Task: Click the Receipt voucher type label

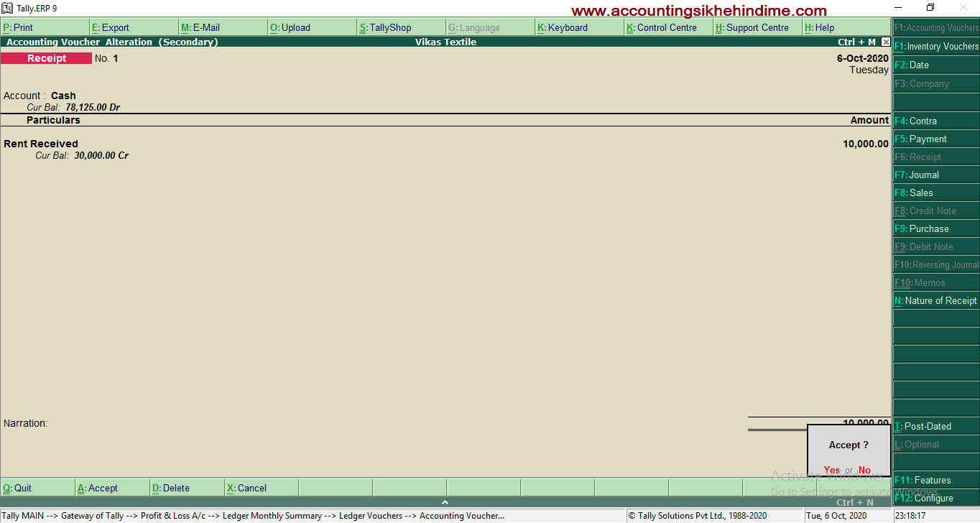Action: point(46,58)
